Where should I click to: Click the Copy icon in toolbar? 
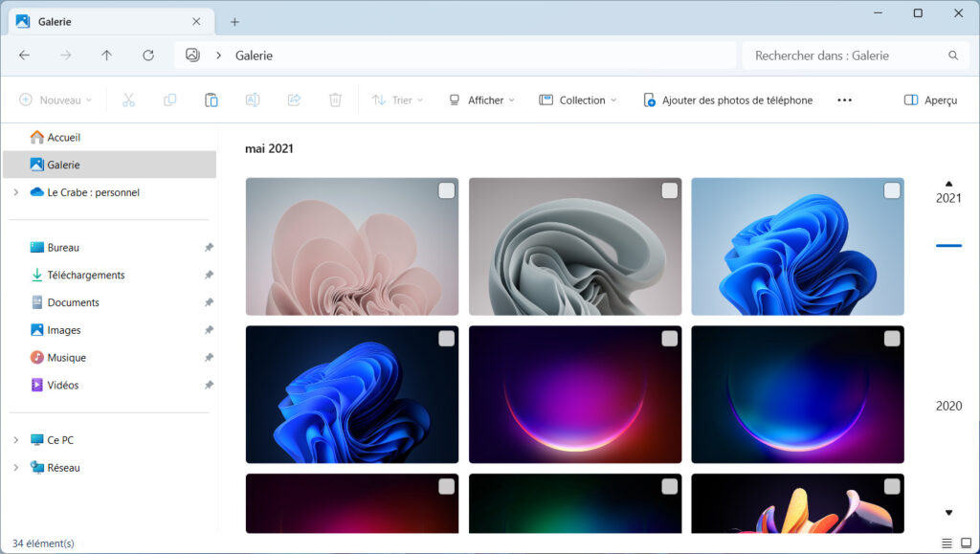169,100
